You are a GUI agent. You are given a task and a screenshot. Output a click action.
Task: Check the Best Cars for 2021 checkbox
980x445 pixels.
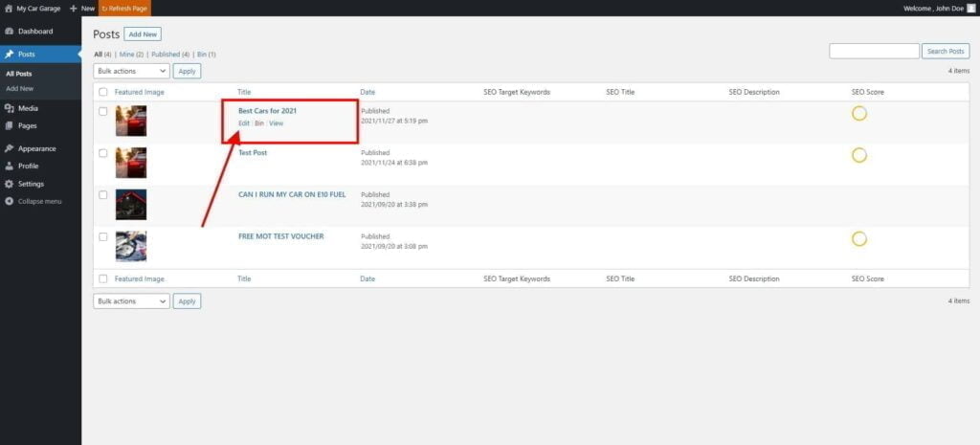pyautogui.click(x=102, y=112)
